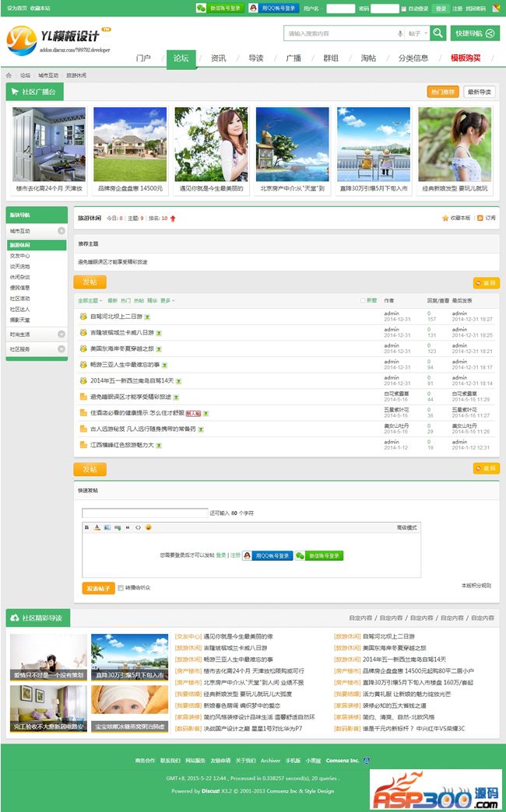Click the 发表帖子 submit button
The width and height of the screenshot is (506, 812).
coord(98,588)
